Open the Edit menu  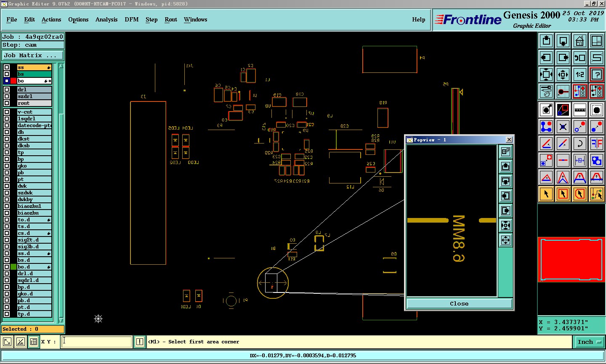(29, 19)
